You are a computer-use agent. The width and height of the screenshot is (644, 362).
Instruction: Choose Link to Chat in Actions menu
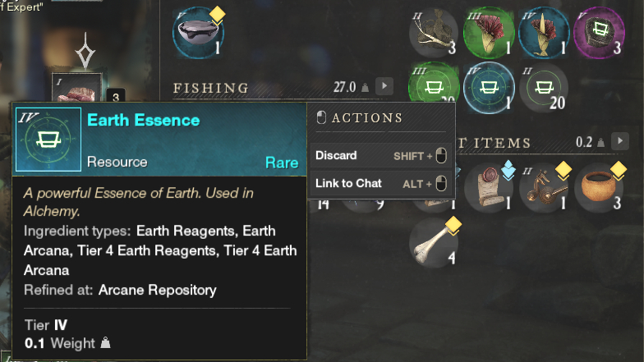[x=381, y=184]
